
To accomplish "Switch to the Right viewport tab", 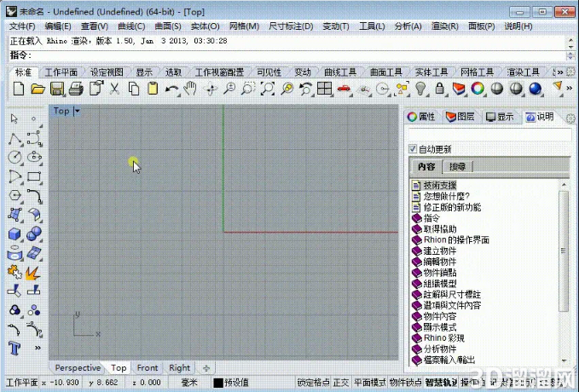I will click(179, 367).
